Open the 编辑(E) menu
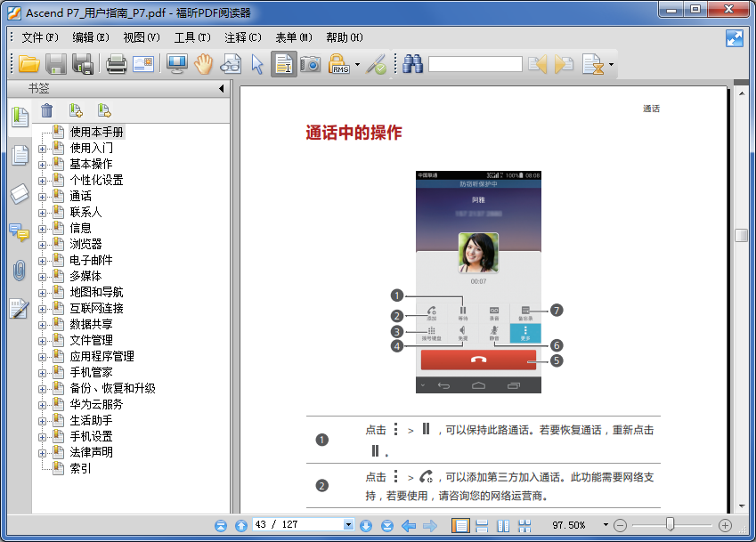Image resolution: width=756 pixels, height=542 pixels. pos(91,37)
